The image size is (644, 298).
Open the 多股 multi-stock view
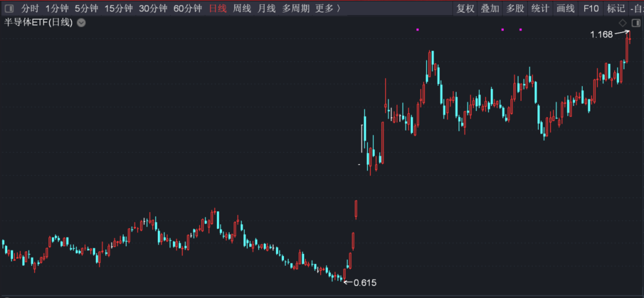(x=515, y=8)
